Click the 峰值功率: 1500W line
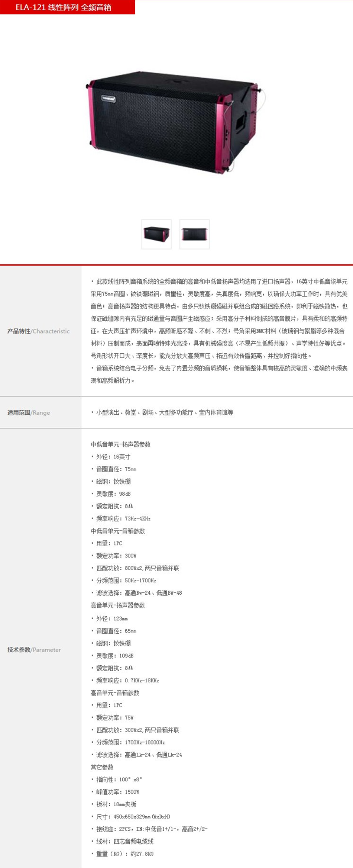The height and width of the screenshot is (868, 353). [x=115, y=792]
